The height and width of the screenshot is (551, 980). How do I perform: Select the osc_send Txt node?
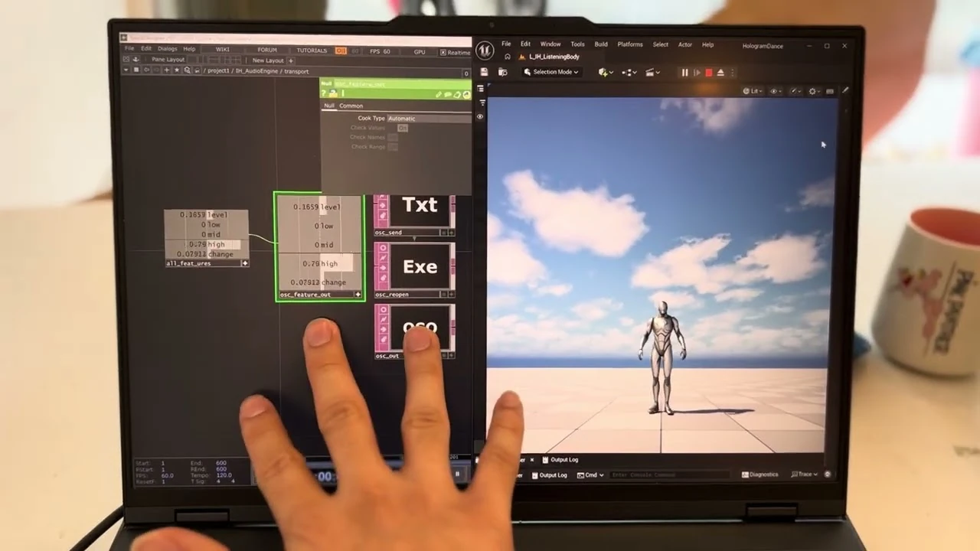pyautogui.click(x=415, y=215)
